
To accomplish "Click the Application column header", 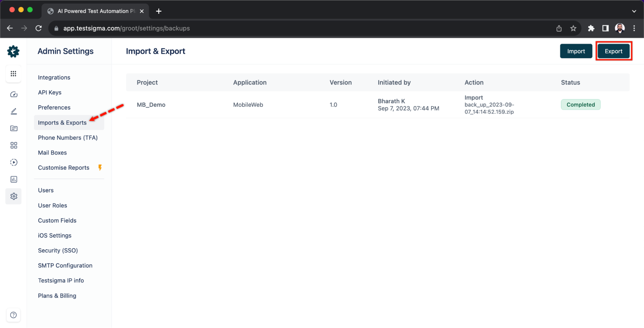I will click(250, 83).
